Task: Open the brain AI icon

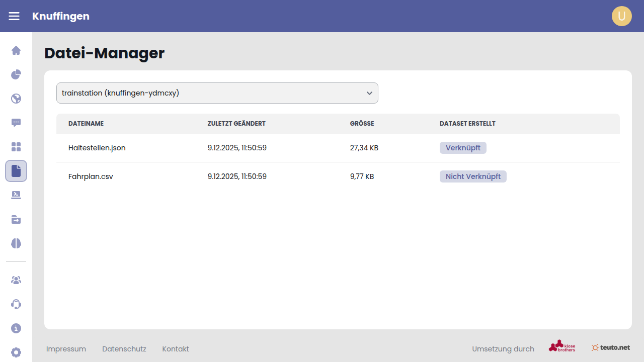Action: click(16, 243)
